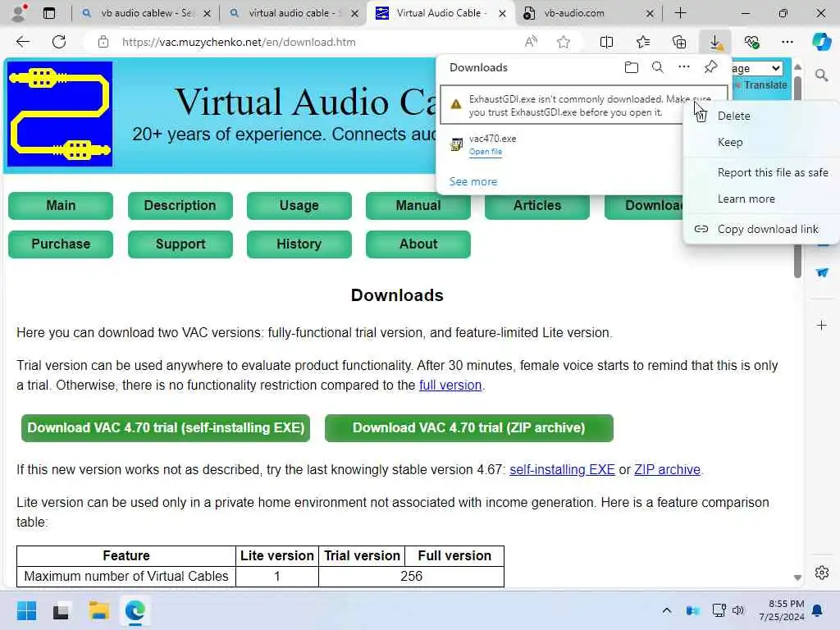Screen dimensions: 840x630
Task: Open the split screen icon
Action: tap(606, 42)
